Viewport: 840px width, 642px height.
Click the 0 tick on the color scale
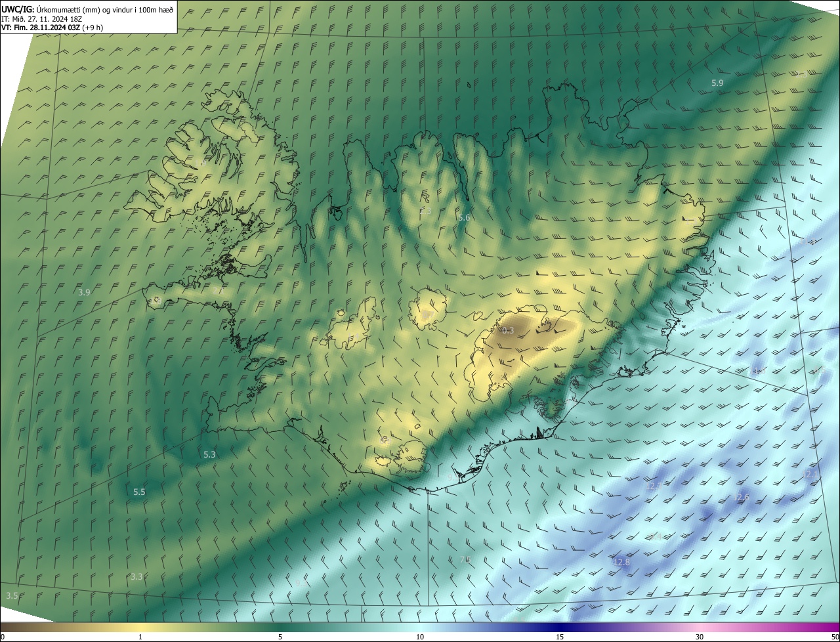tap(3, 637)
